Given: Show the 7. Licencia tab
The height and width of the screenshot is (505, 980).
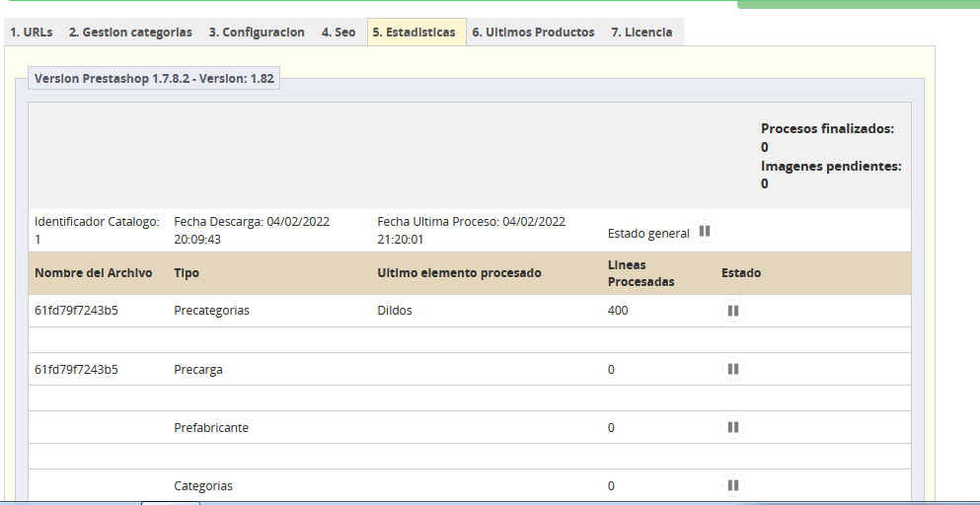Looking at the screenshot, I should (641, 33).
